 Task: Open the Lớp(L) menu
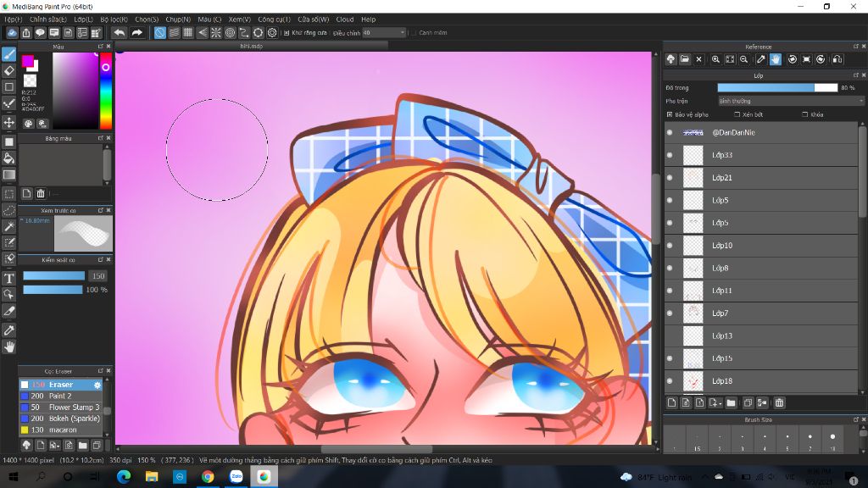tap(84, 19)
